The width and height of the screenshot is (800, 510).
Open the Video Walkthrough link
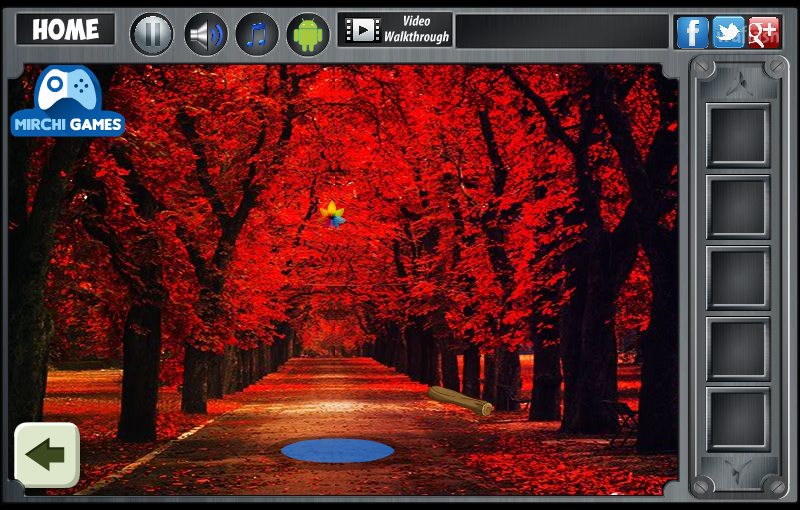395,30
